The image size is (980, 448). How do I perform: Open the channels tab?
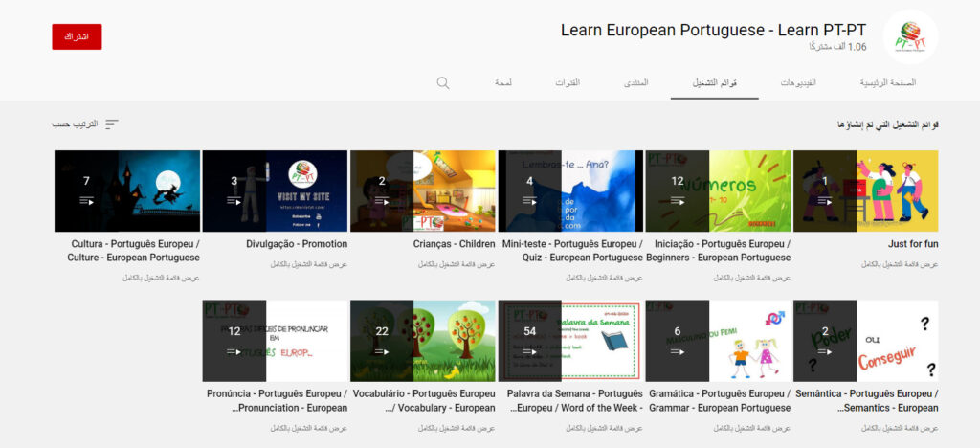click(568, 82)
